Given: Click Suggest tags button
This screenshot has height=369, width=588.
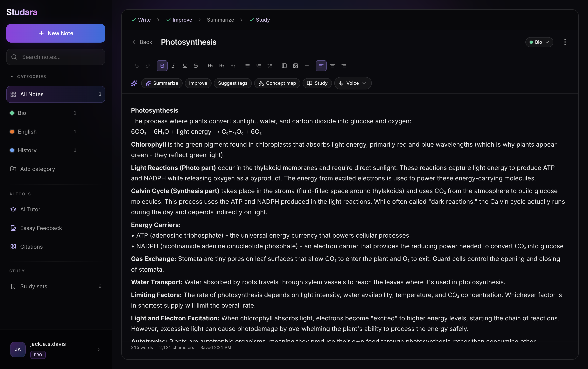Looking at the screenshot, I should [x=233, y=83].
